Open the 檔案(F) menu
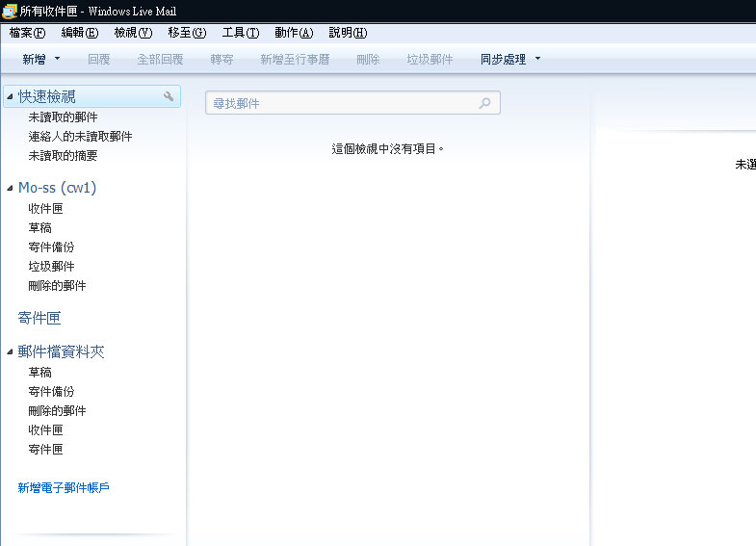756x546 pixels. click(28, 33)
